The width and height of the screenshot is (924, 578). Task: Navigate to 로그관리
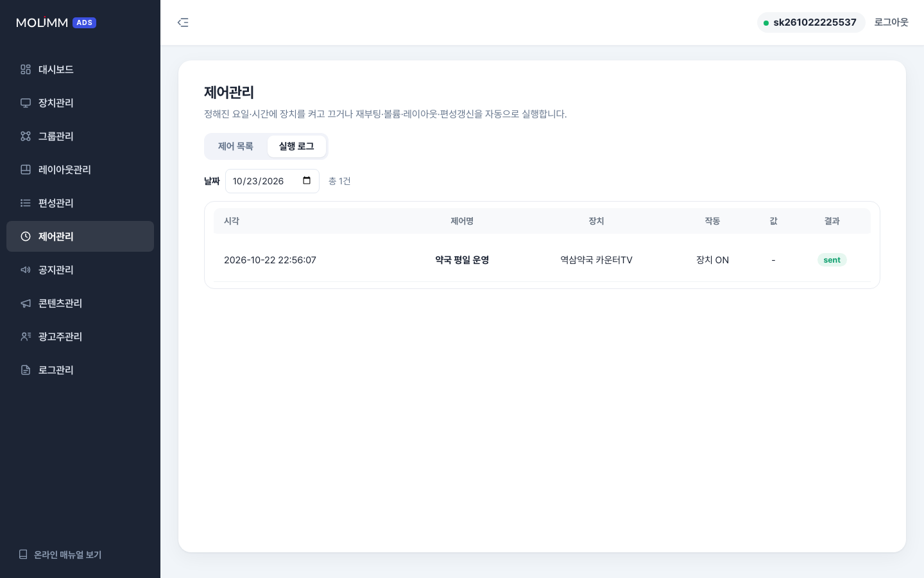pos(80,370)
